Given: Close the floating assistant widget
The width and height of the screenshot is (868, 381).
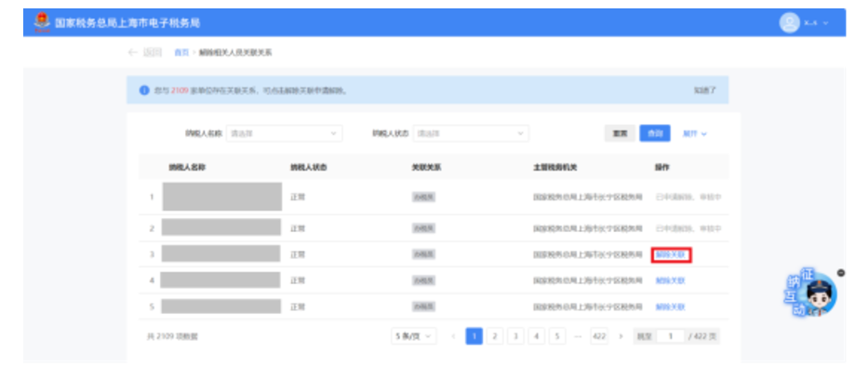Looking at the screenshot, I should [x=841, y=272].
